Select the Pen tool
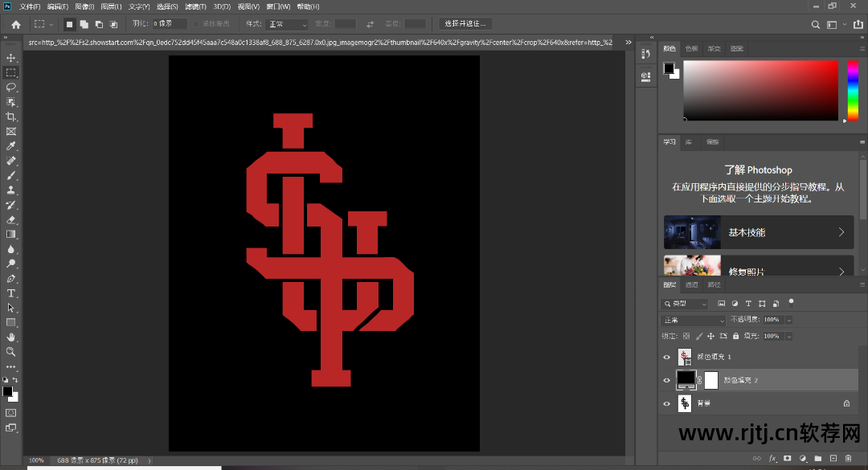Image resolution: width=868 pixels, height=470 pixels. (10, 279)
